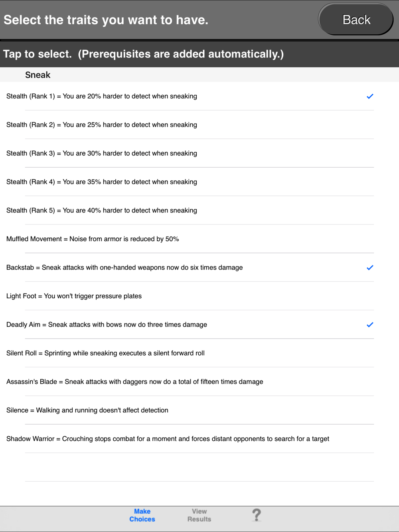Select the Stealth Rank 5 trait
Image resolution: width=399 pixels, height=532 pixels.
[x=199, y=211]
